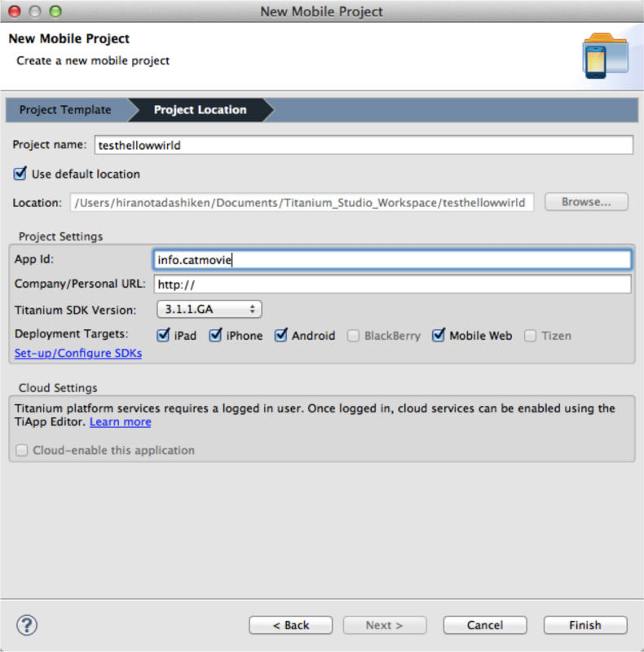
Task: Switch to the Project Template step
Action: 65,110
